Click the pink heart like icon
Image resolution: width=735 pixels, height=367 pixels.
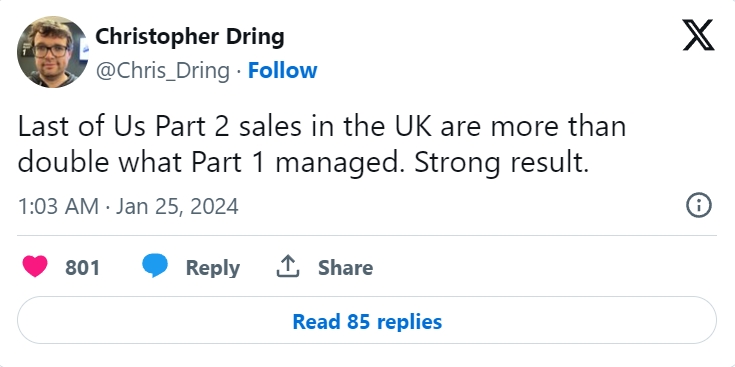coord(35,267)
